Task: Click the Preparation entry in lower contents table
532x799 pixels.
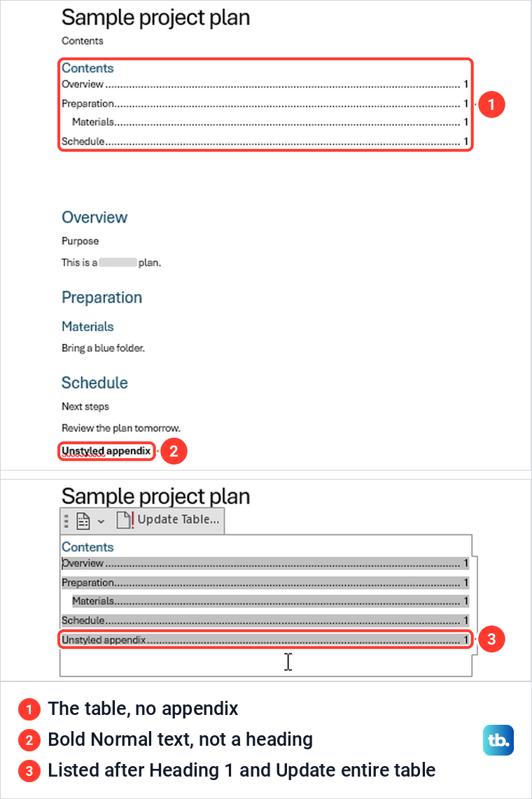Action: pos(265,583)
